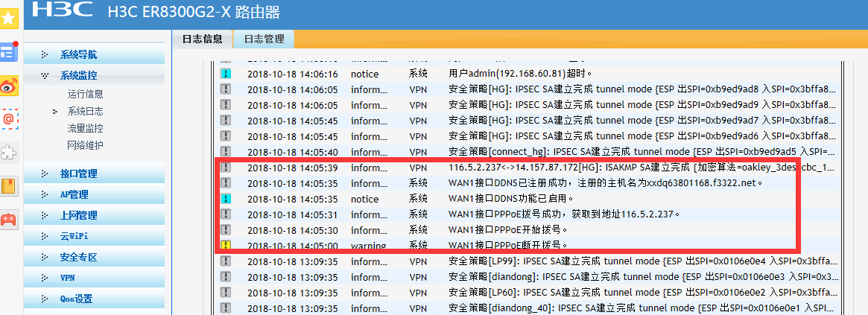Click notice icon for admin timeout log
Viewport: 868px width, 315px height.
(225, 74)
